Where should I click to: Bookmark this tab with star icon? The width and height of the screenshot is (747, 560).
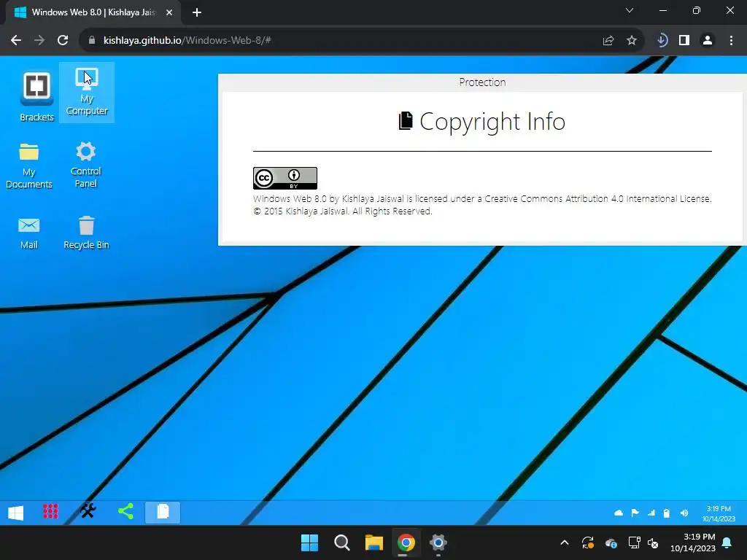tap(632, 41)
